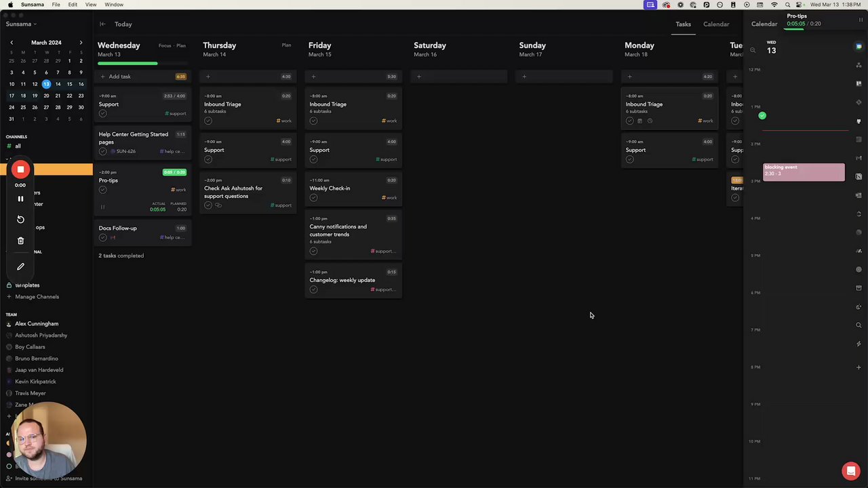Open 0:35 time estimate on Canny notifications card

pos(391,218)
